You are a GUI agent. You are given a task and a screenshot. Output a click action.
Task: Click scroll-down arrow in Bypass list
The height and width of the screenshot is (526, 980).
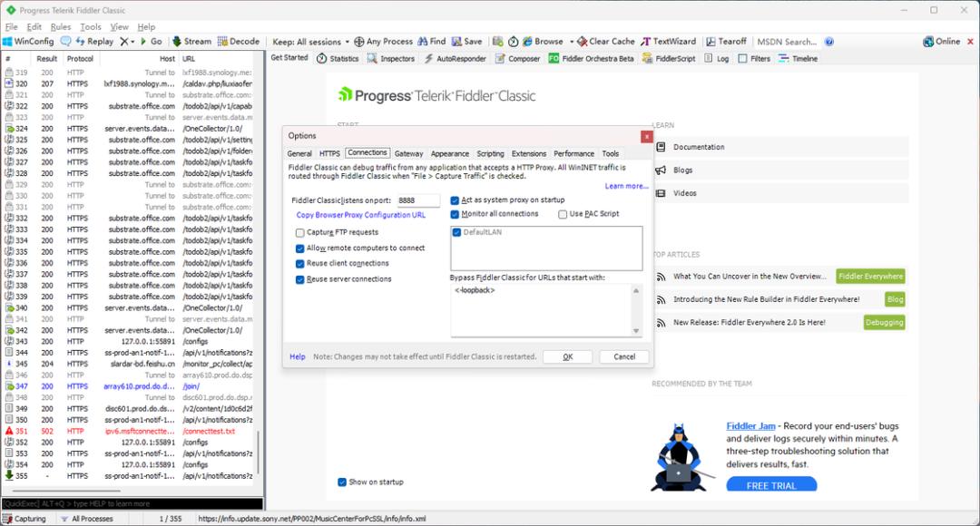tap(636, 331)
